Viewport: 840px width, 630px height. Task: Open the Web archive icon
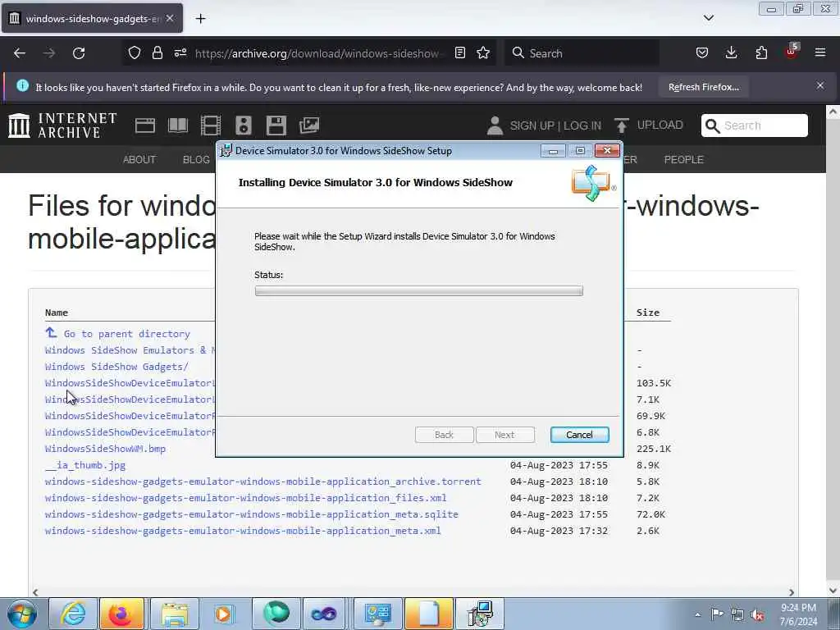[144, 126]
